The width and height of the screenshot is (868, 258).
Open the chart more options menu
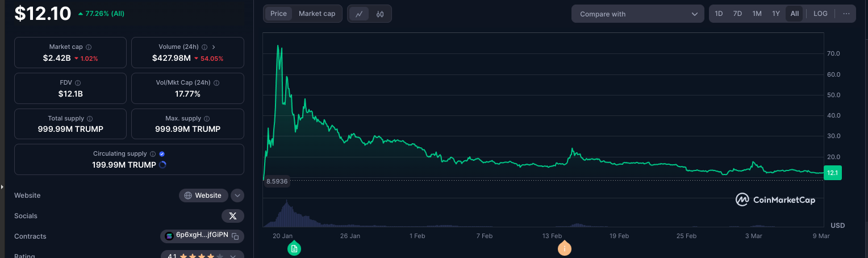pos(846,14)
